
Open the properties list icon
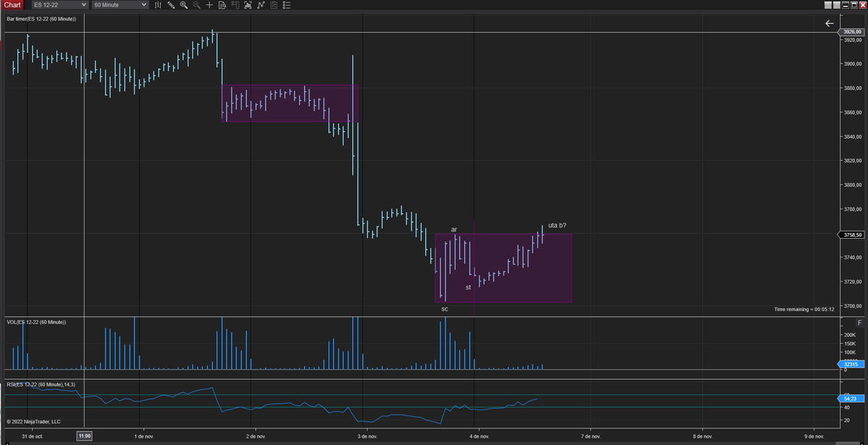[x=286, y=5]
